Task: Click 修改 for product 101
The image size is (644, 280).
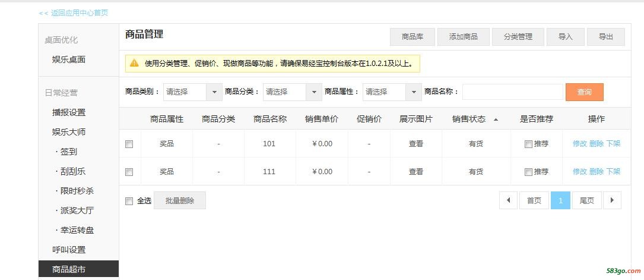Action: point(579,144)
